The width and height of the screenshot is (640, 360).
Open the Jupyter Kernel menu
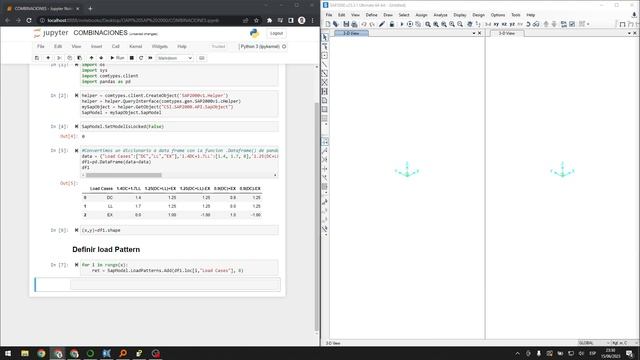[136, 47]
